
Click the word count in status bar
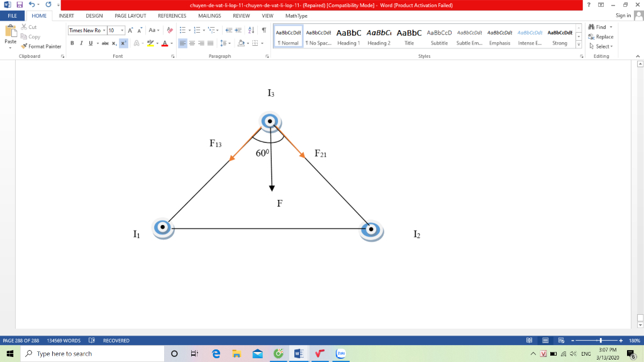[64, 341]
